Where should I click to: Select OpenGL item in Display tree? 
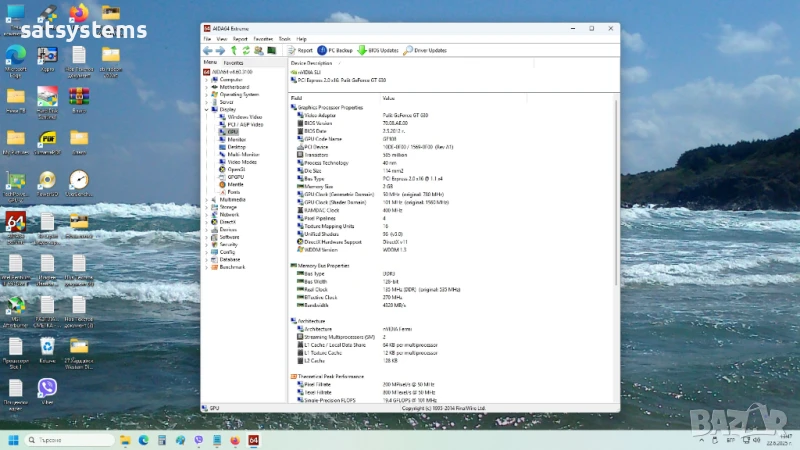pyautogui.click(x=236, y=169)
